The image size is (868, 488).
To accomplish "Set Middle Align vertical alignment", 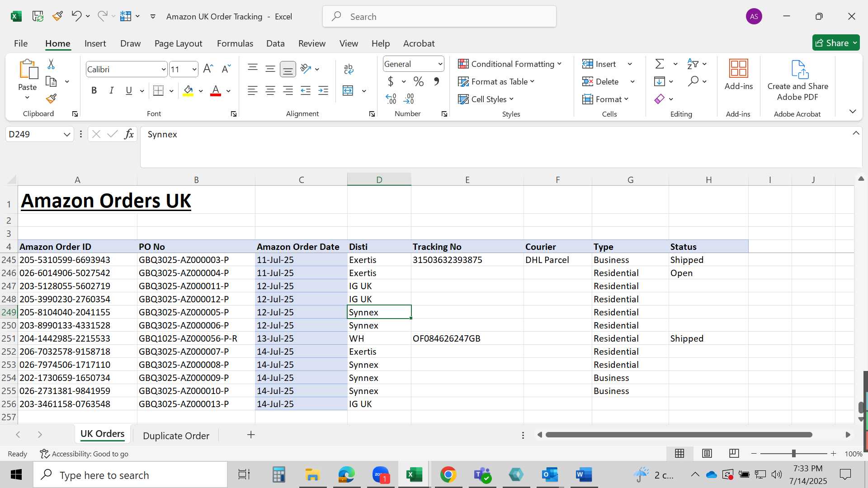I will [x=270, y=69].
